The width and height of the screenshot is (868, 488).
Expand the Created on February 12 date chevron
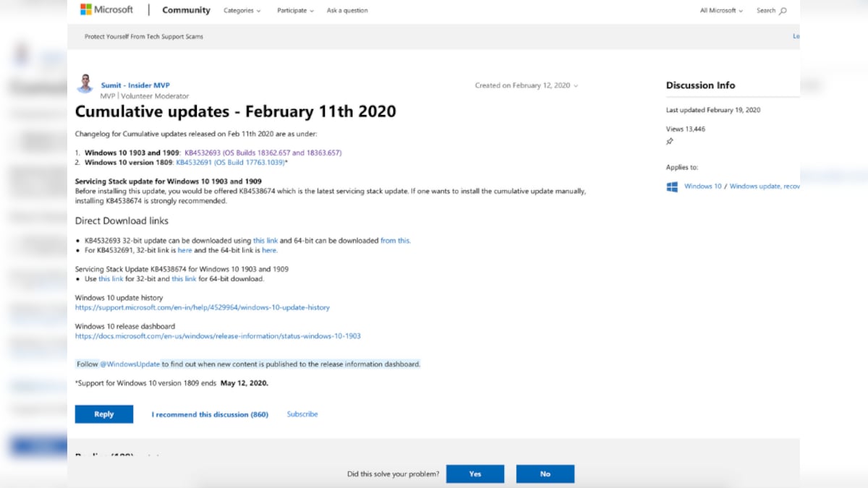(576, 85)
